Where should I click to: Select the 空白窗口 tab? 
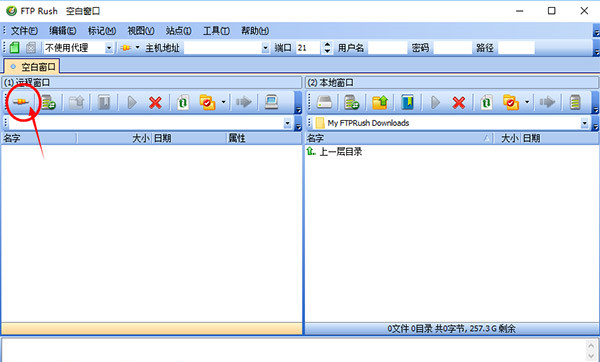32,67
